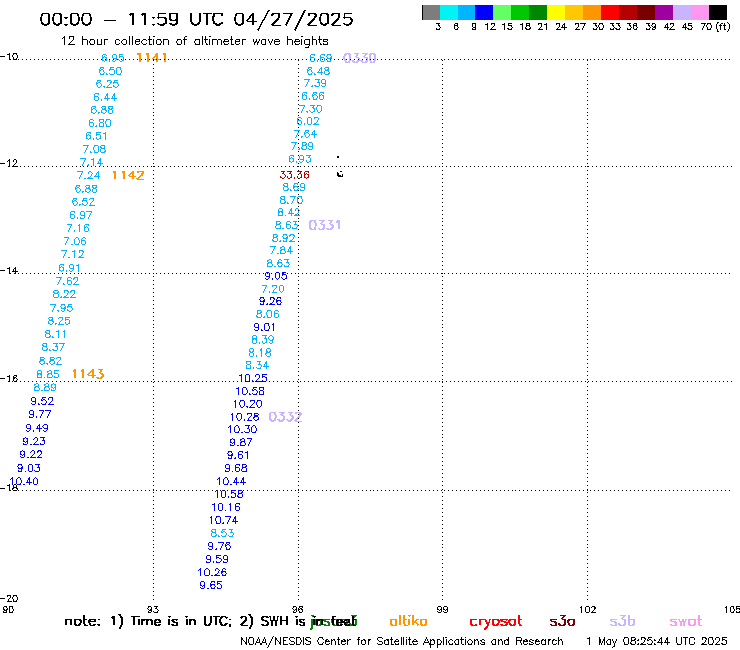Image resolution: width=740 pixels, height=650 pixels.
Task: Click the NOAA/NESDIS credit line
Action: pyautogui.click(x=402, y=641)
